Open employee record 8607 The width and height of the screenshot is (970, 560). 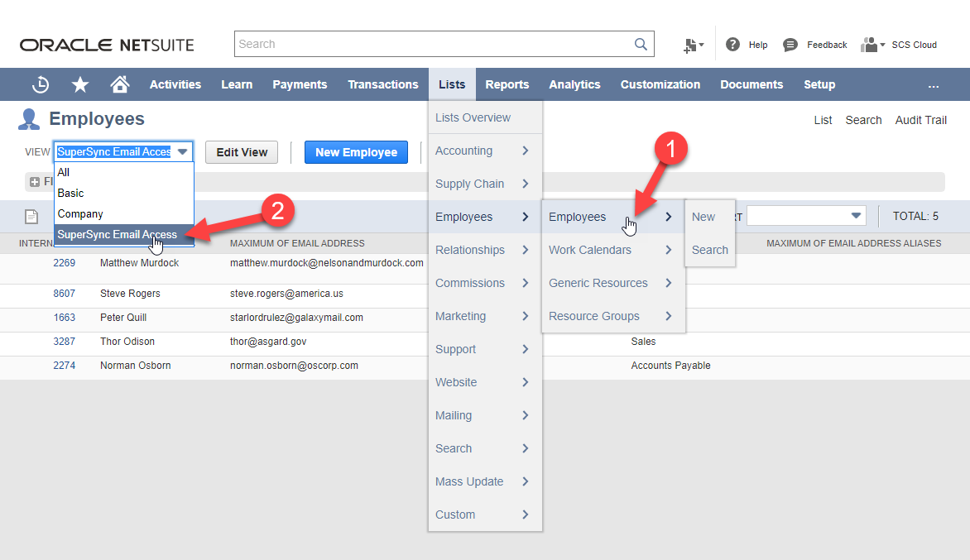[x=65, y=294]
